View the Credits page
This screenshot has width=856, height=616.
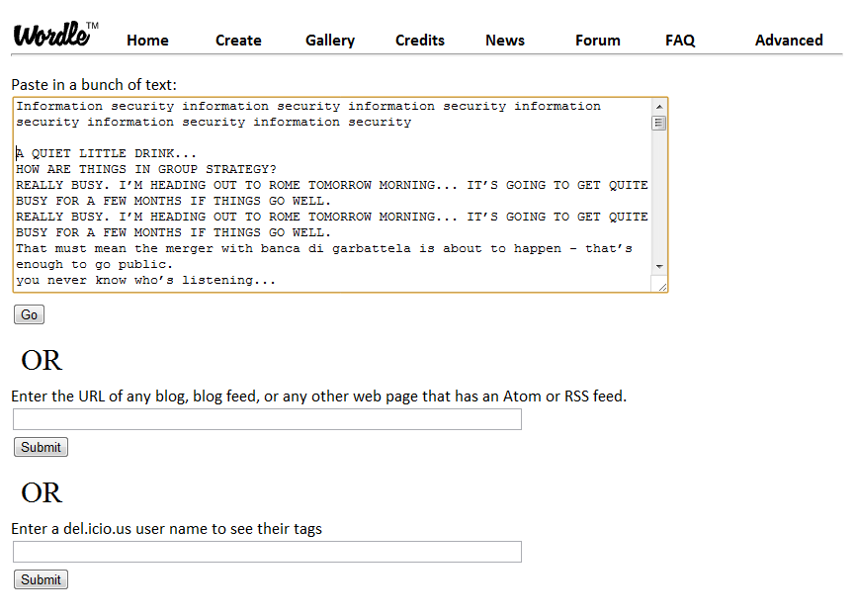(x=420, y=41)
